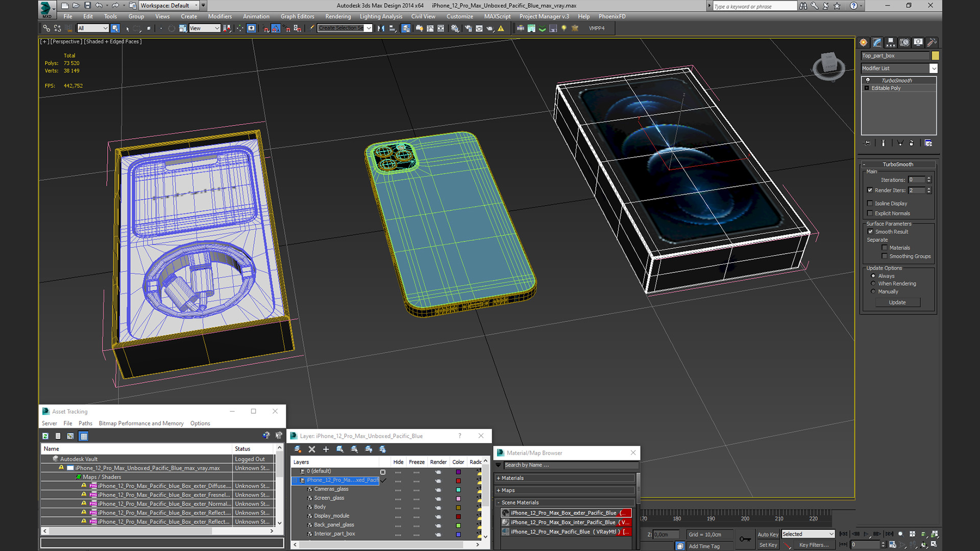Toggle the Smooth Result checkbox

click(x=871, y=232)
